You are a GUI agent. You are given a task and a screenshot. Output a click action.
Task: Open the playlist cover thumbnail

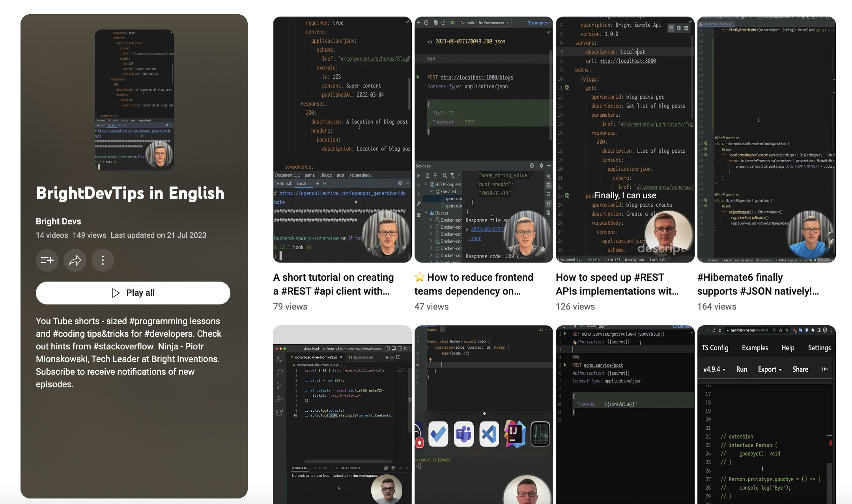[x=134, y=100]
